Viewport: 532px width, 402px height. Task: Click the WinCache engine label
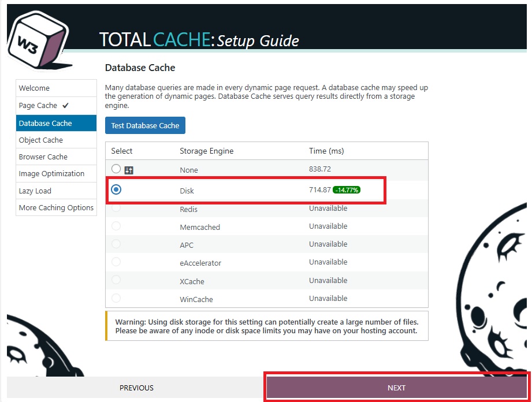[196, 300]
